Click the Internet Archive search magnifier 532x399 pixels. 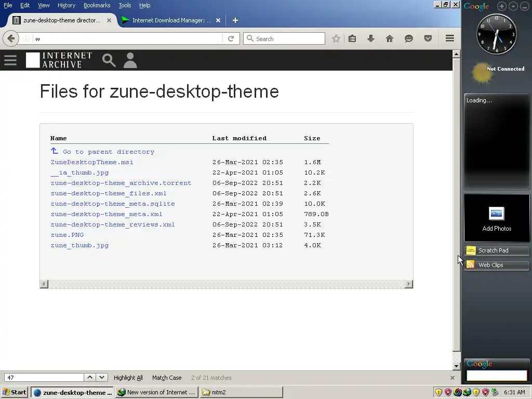[x=109, y=60]
